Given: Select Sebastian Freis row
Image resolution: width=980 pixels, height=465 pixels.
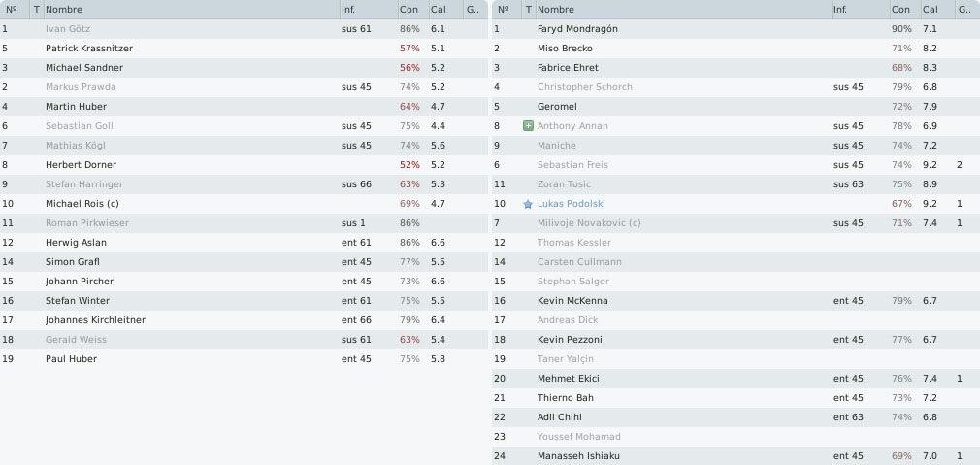Looking at the screenshot, I should 735,165.
